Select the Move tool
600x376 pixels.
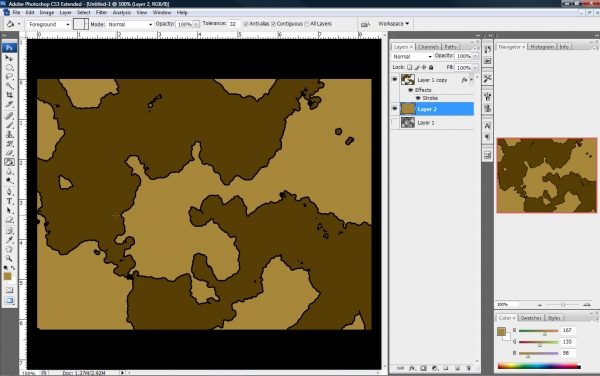click(x=9, y=58)
